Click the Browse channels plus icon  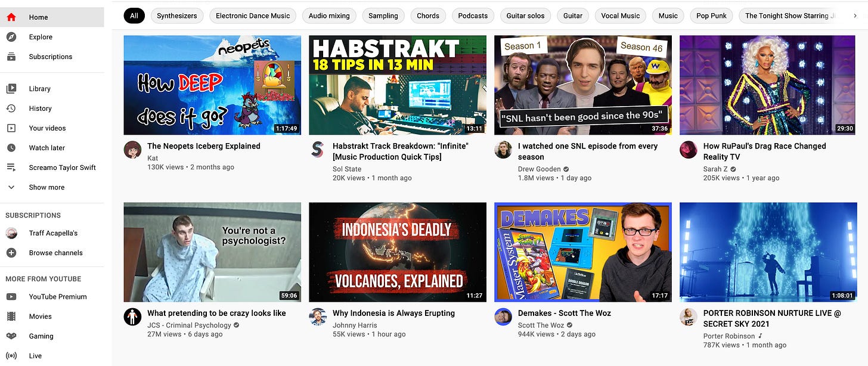point(11,253)
